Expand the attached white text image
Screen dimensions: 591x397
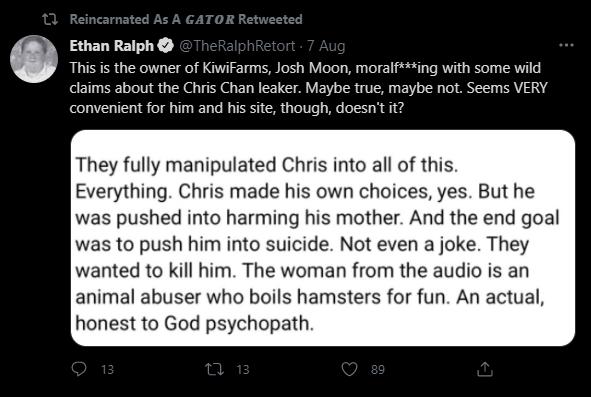[x=323, y=238]
